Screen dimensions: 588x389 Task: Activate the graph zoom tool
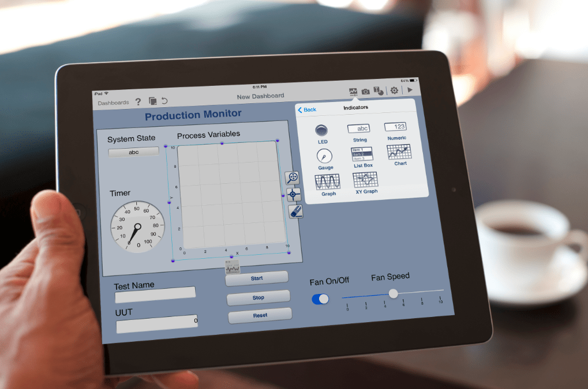tap(292, 177)
